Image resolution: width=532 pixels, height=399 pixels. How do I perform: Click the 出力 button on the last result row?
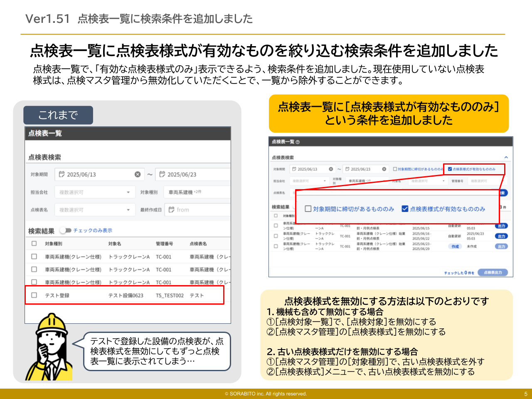[501, 246]
